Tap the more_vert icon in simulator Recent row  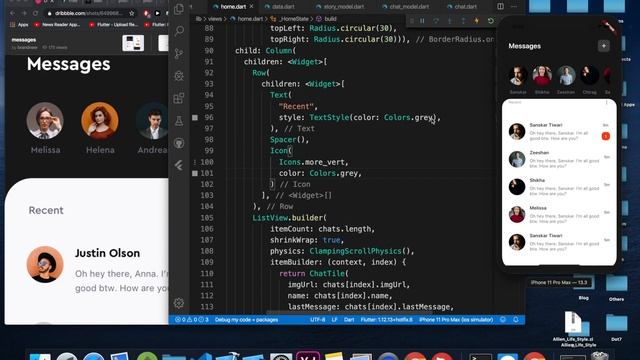tap(607, 102)
